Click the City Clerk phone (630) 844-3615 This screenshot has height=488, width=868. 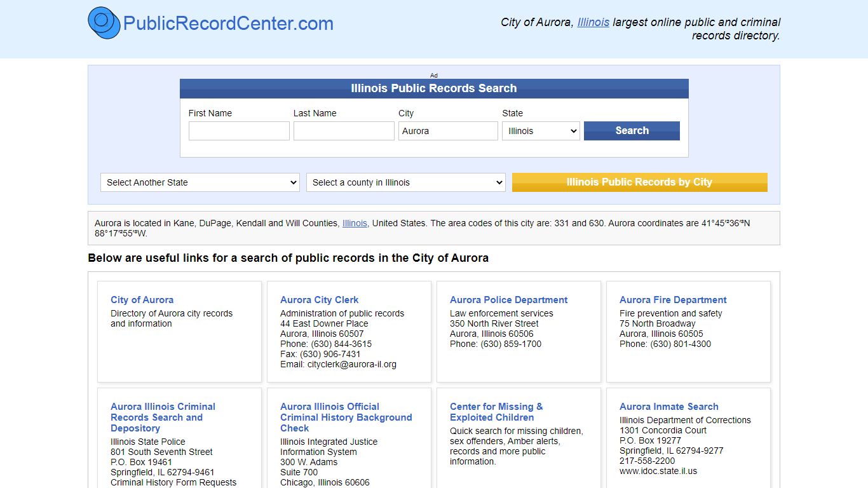click(x=341, y=344)
